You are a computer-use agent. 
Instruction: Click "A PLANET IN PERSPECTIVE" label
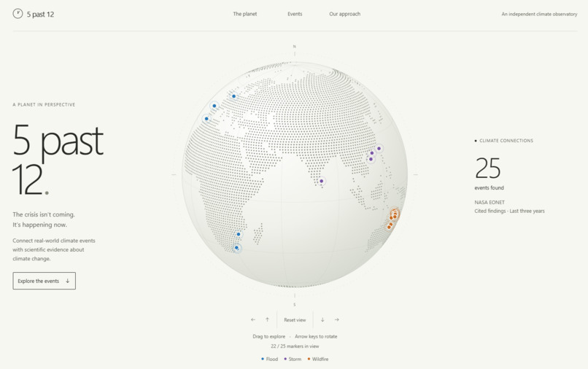(44, 104)
